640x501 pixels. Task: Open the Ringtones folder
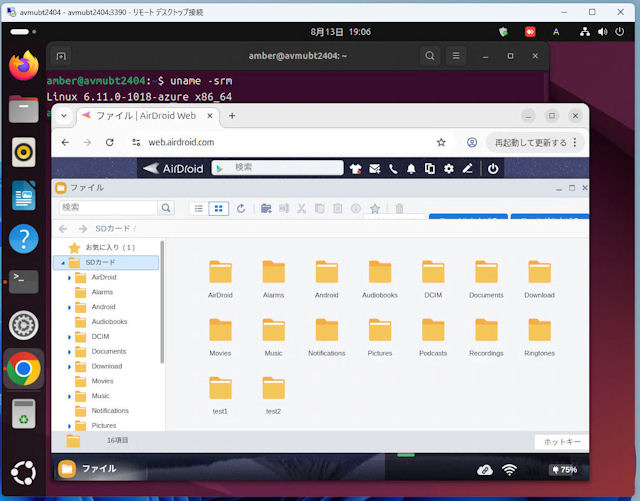(x=540, y=337)
